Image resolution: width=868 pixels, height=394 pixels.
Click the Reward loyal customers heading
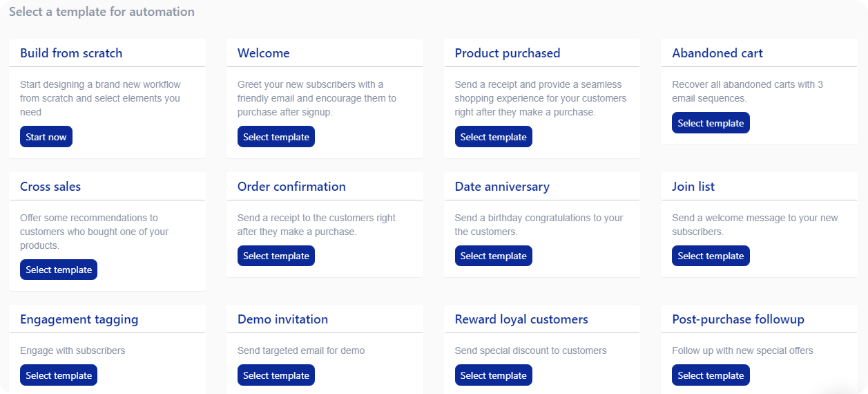[521, 319]
